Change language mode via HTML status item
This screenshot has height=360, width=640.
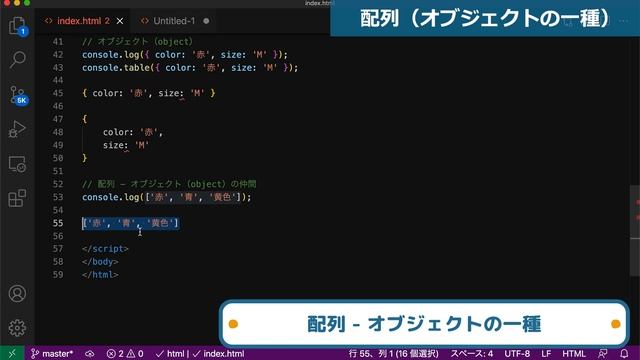[573, 353]
